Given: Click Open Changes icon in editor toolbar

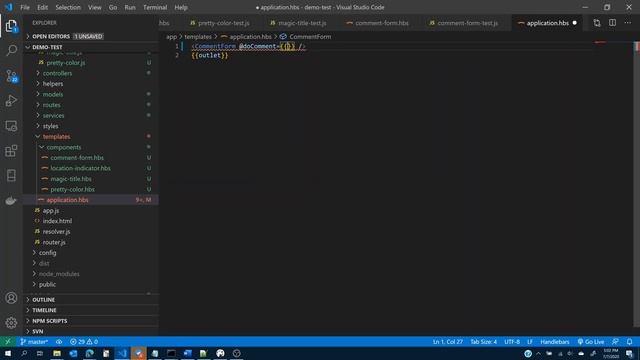Looking at the screenshot, I should click(x=597, y=23).
